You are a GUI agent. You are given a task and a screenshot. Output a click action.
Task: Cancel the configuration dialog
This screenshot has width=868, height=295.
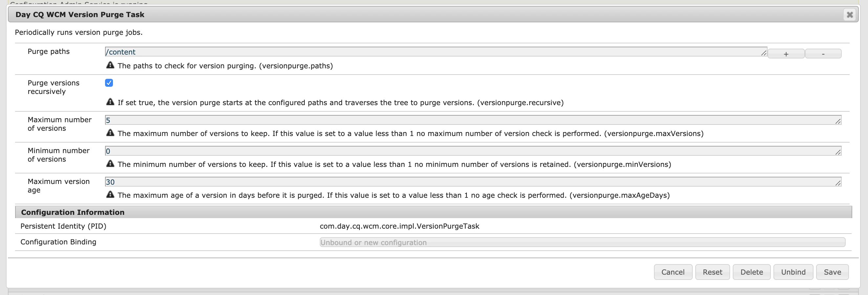click(x=673, y=272)
